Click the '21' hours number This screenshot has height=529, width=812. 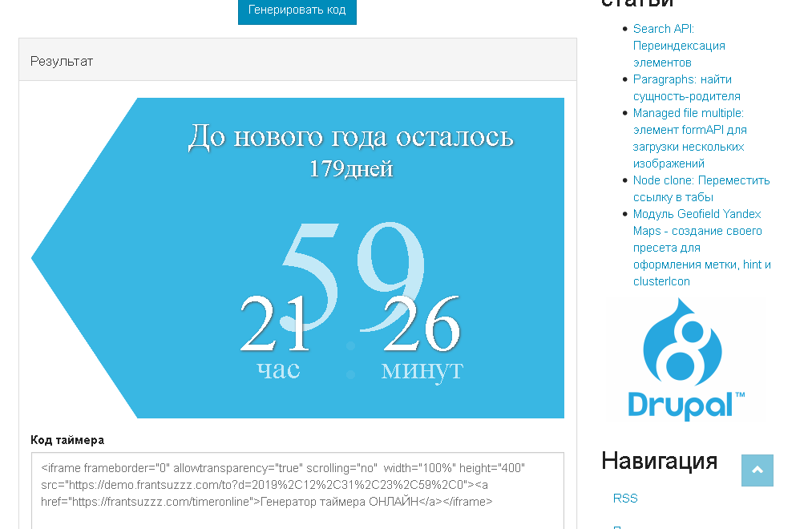pyautogui.click(x=274, y=325)
